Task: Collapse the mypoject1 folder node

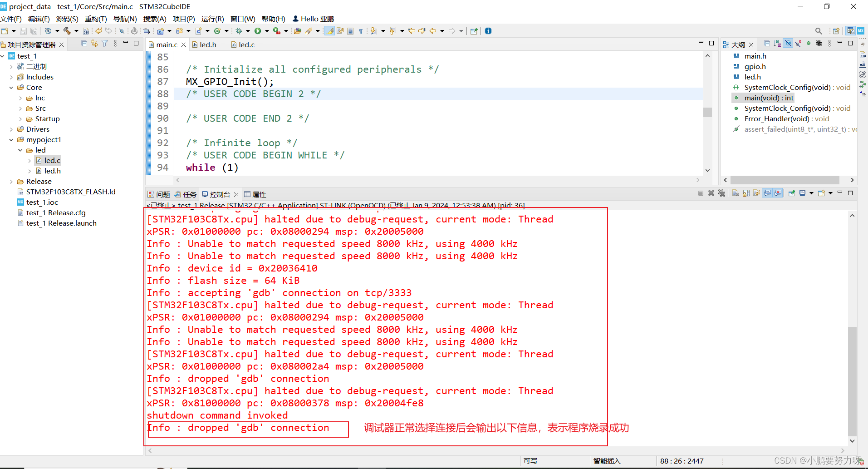Action: [x=11, y=140]
